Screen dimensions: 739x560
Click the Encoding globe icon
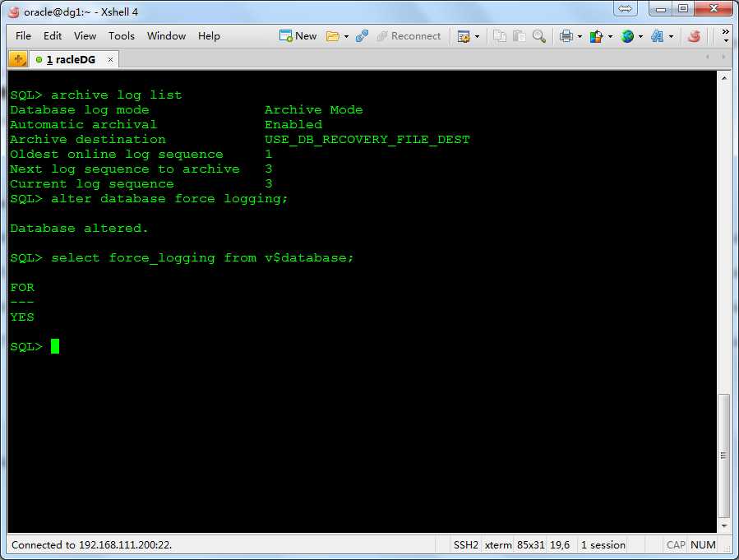pos(627,36)
